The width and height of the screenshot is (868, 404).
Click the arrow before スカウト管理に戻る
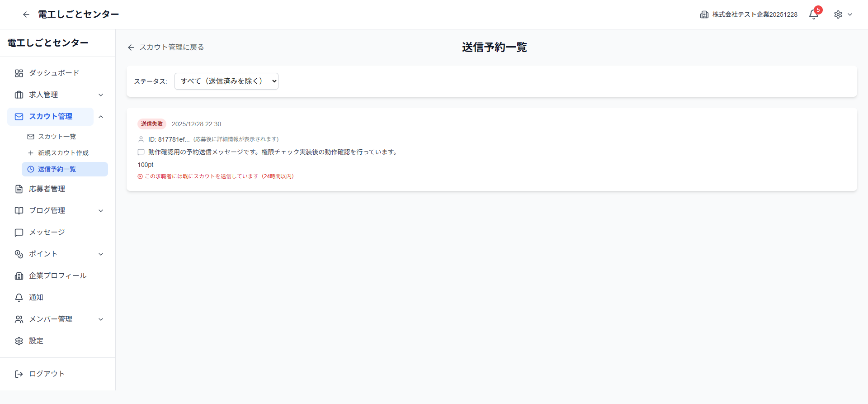point(131,48)
